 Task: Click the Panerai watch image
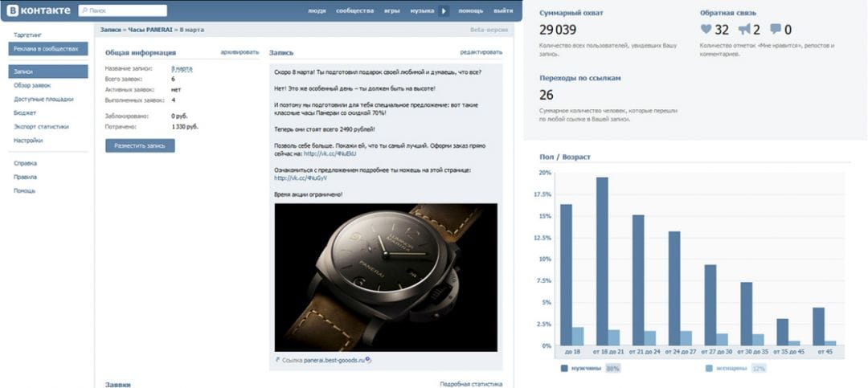(386, 277)
